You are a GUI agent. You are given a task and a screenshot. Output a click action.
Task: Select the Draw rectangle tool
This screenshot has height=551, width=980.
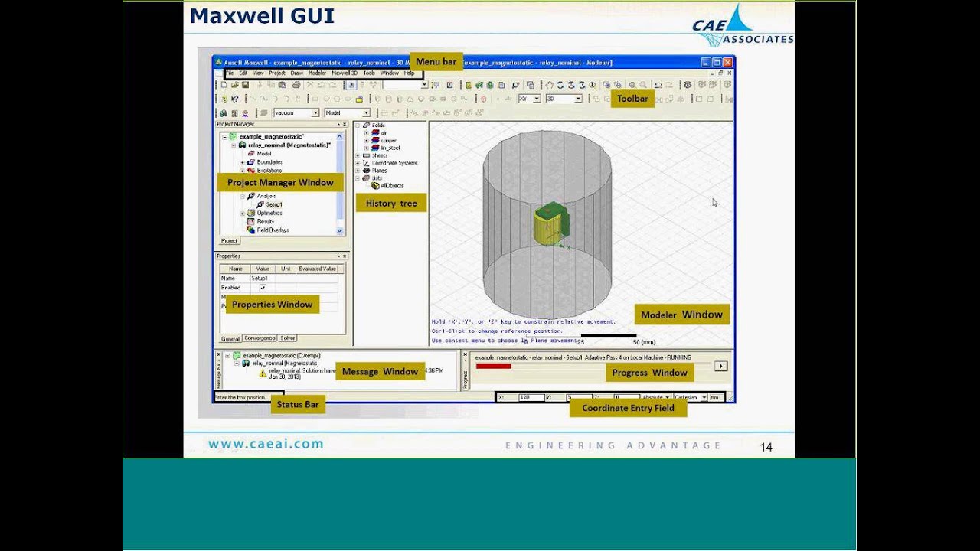[x=315, y=99]
